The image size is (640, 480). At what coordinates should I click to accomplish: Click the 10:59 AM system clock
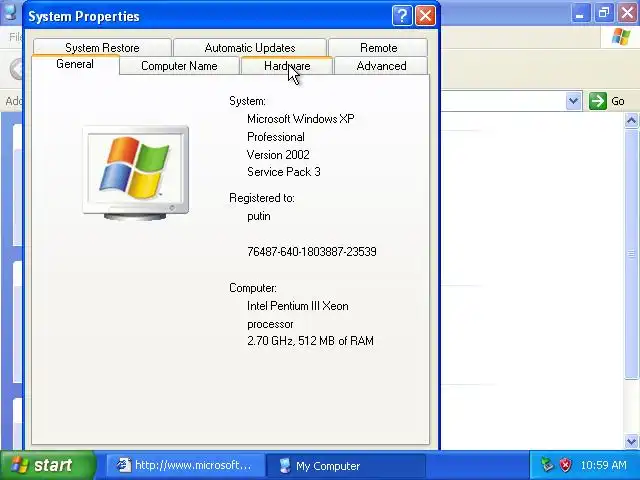tap(603, 465)
